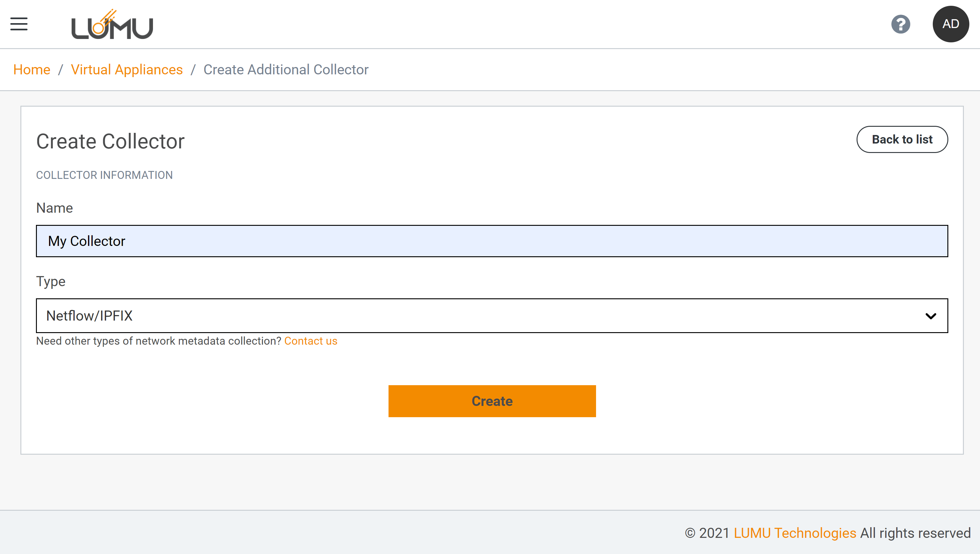
Task: Follow the Contact us link
Action: [x=311, y=341]
